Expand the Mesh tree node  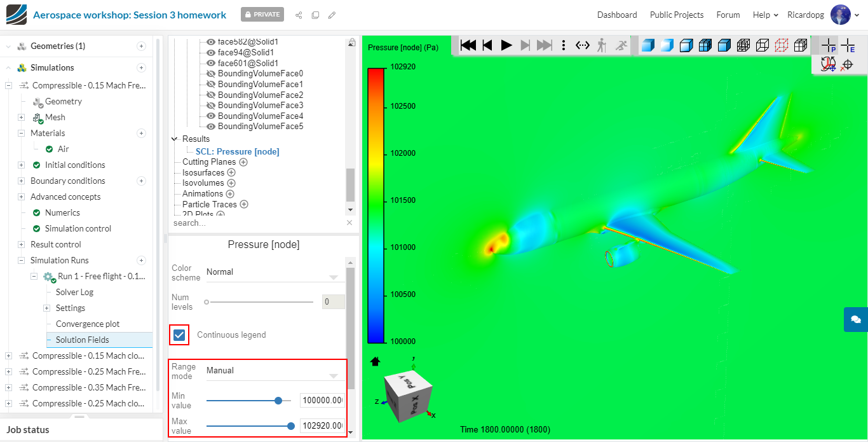coord(21,117)
